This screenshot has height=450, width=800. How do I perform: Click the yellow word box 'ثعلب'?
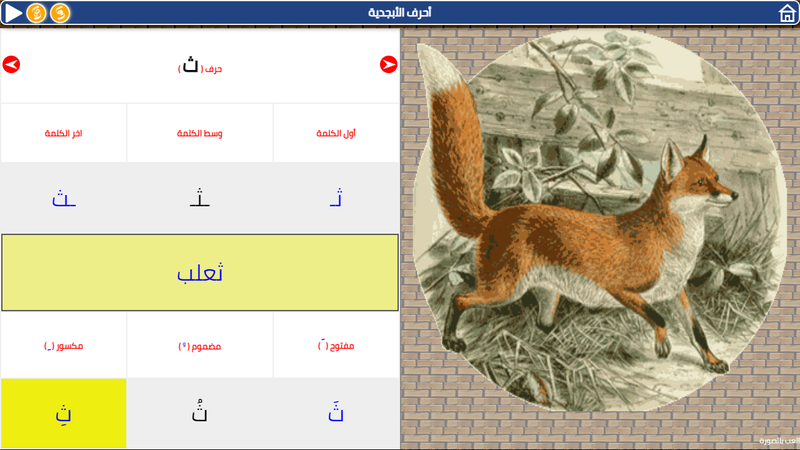click(200, 272)
